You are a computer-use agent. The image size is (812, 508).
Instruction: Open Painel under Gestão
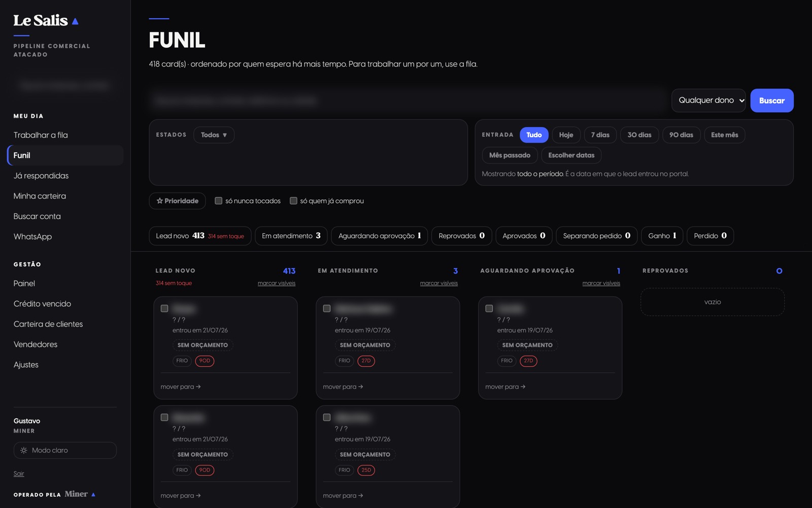click(x=65, y=283)
